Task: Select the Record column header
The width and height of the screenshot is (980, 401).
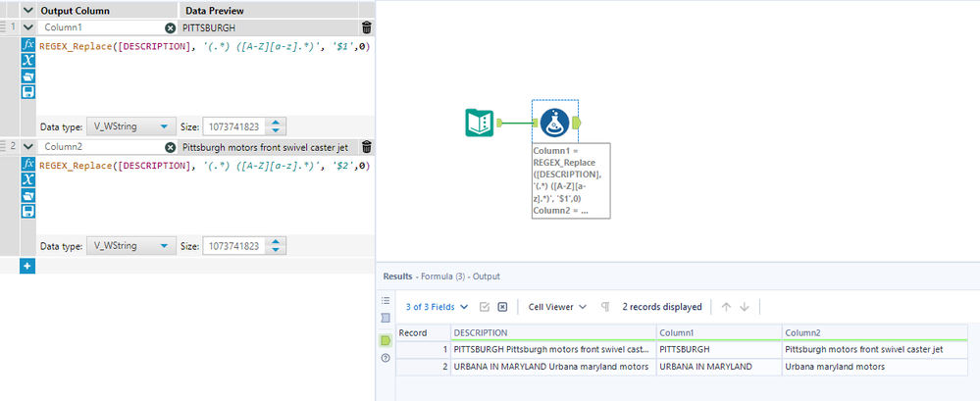Action: coord(423,333)
